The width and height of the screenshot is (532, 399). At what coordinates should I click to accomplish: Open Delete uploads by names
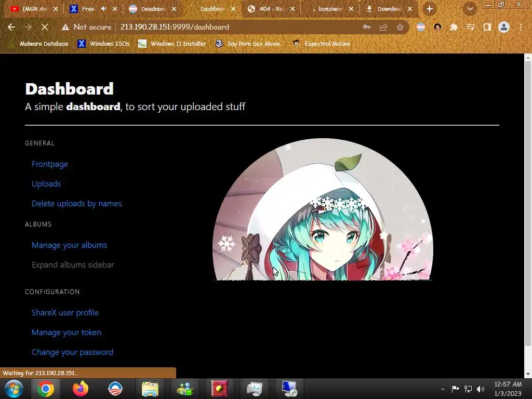(77, 204)
